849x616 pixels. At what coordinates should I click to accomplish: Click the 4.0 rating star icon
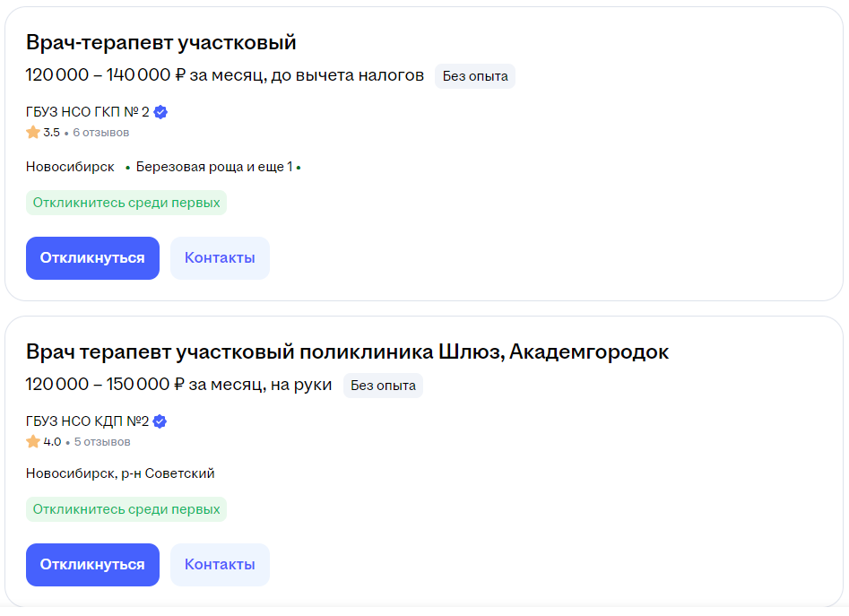33,442
